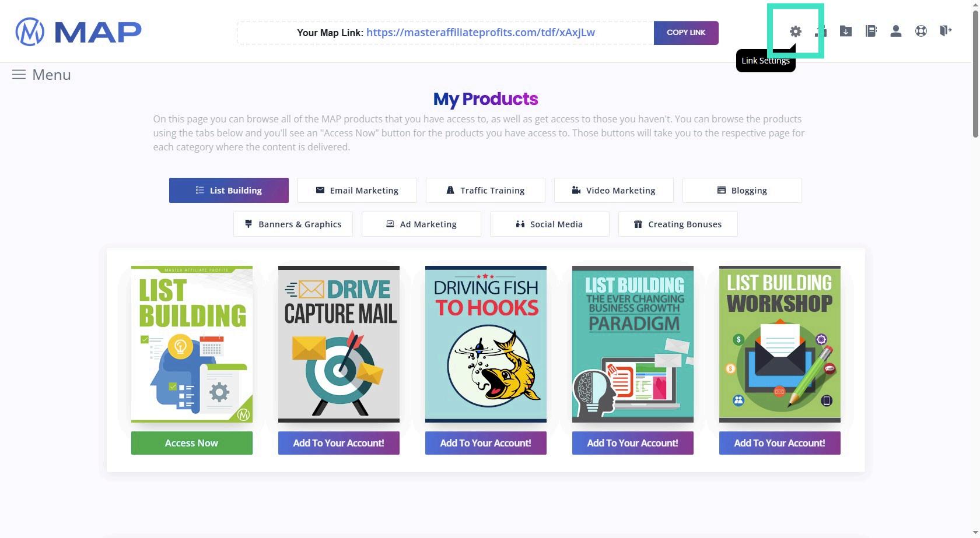Click the List Building product cover
The height and width of the screenshot is (538, 980).
coord(192,344)
